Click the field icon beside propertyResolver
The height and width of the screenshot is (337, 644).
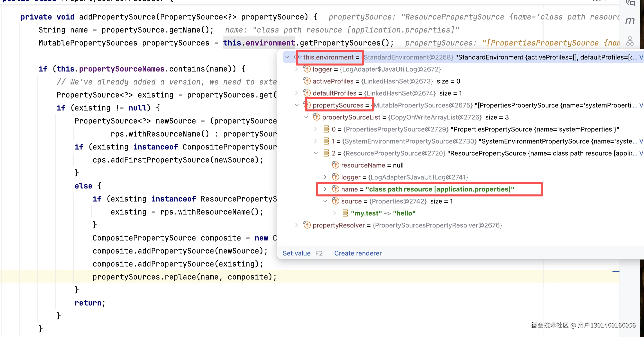307,225
